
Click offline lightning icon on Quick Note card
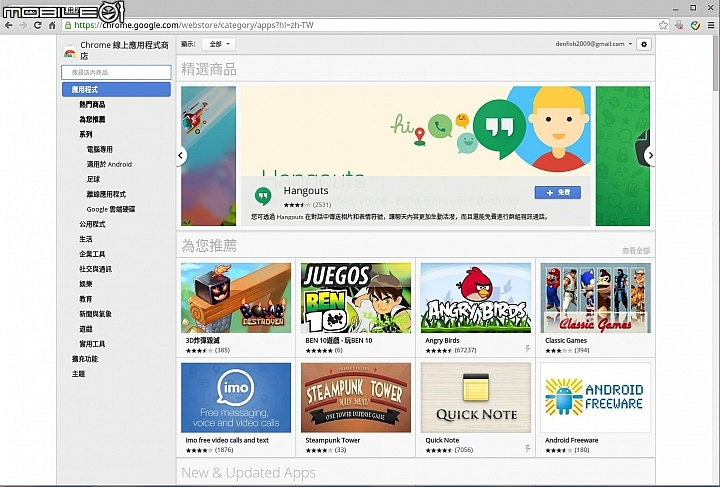528,448
